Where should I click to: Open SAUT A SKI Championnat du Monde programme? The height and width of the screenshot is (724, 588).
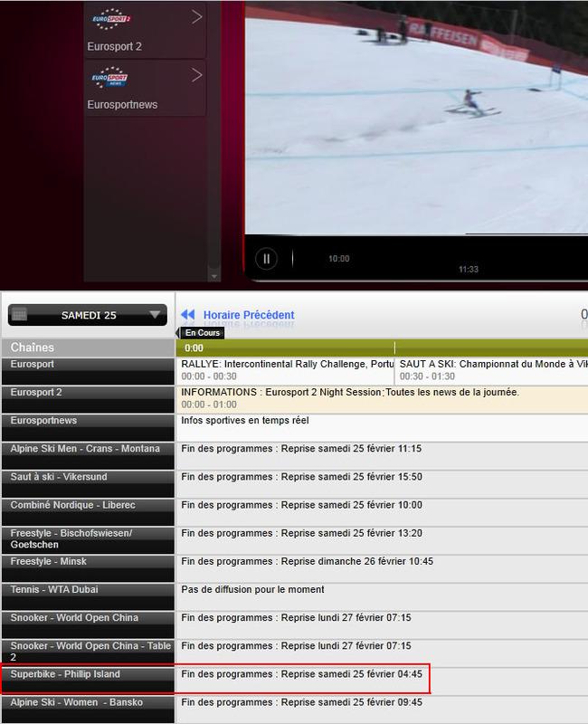491,370
